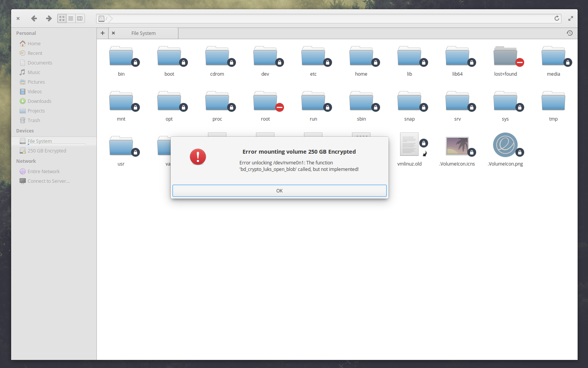588x368 pixels.
Task: Navigate back with the back arrow
Action: point(34,18)
